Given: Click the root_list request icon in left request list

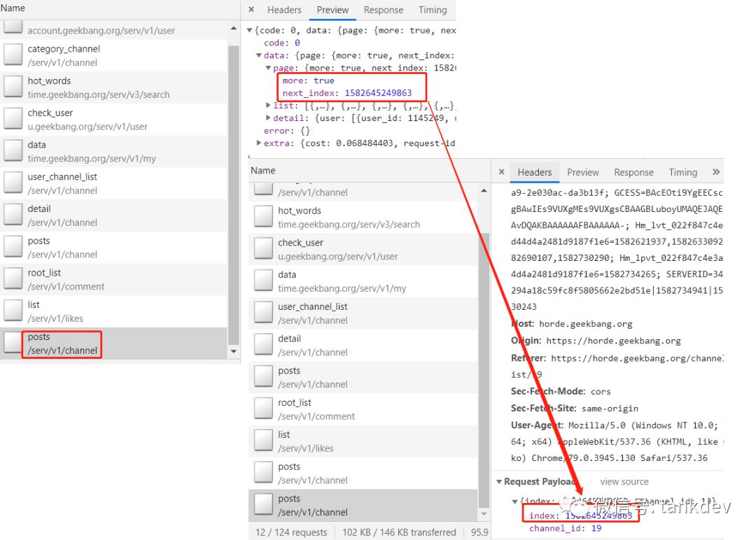Looking at the screenshot, I should point(13,279).
